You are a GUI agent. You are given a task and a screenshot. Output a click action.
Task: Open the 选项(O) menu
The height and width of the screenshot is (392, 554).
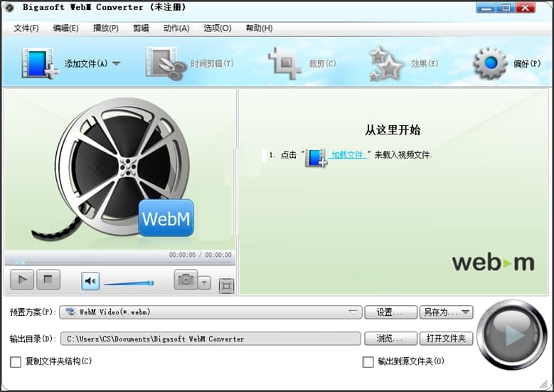pos(218,28)
